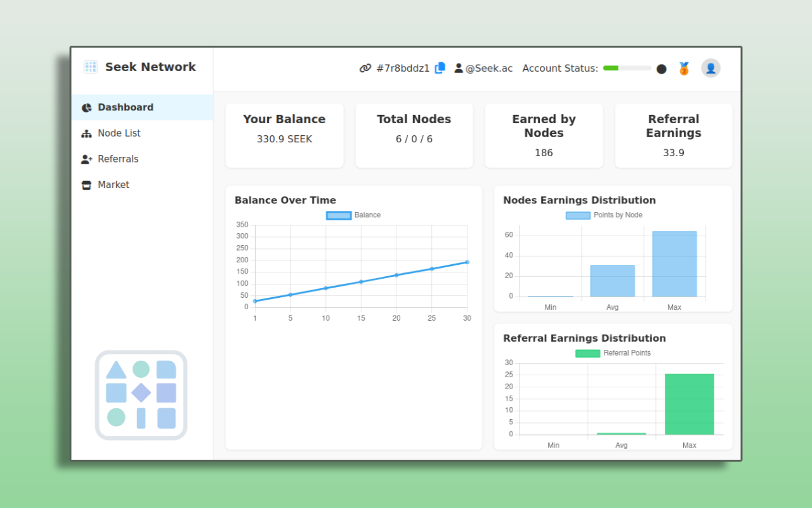This screenshot has width=812, height=508.
Task: Click the Your Balance card
Action: pyautogui.click(x=284, y=135)
